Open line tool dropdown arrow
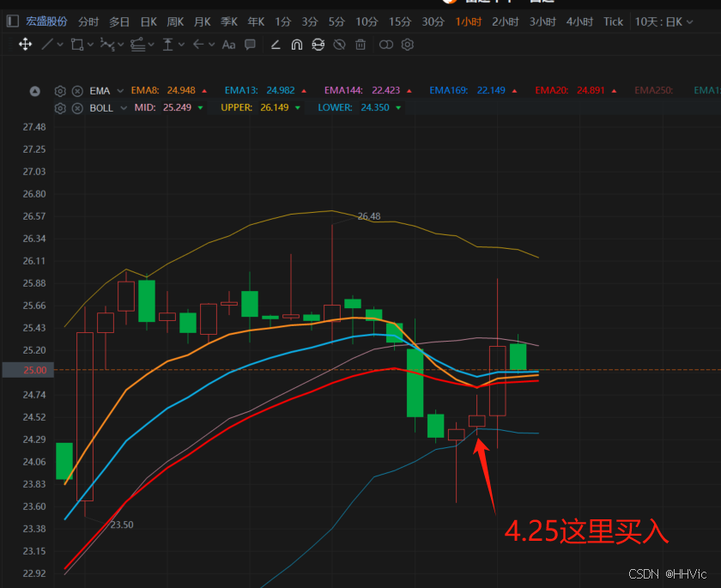The width and height of the screenshot is (721, 588). tap(60, 45)
